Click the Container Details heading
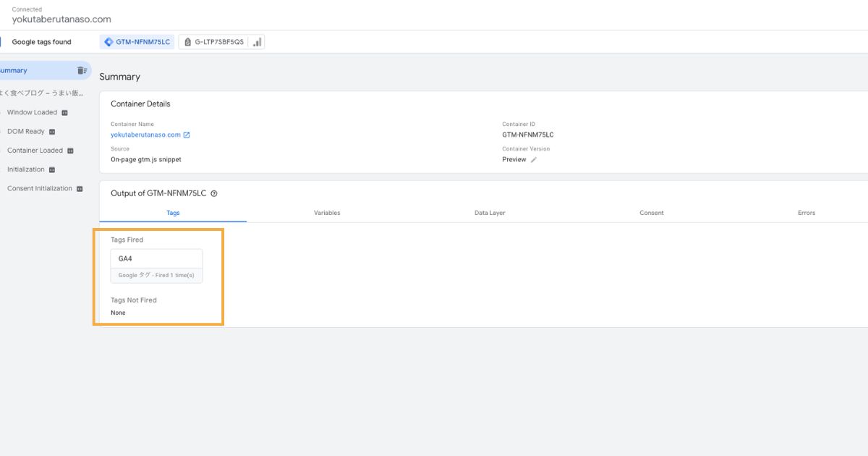868x456 pixels. (x=140, y=104)
